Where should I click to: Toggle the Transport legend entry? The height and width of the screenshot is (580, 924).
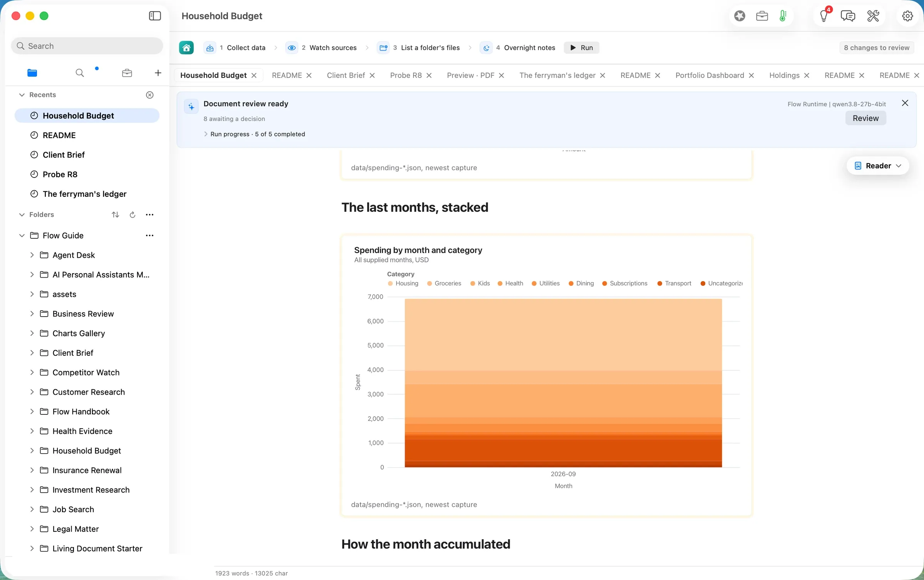click(x=674, y=283)
